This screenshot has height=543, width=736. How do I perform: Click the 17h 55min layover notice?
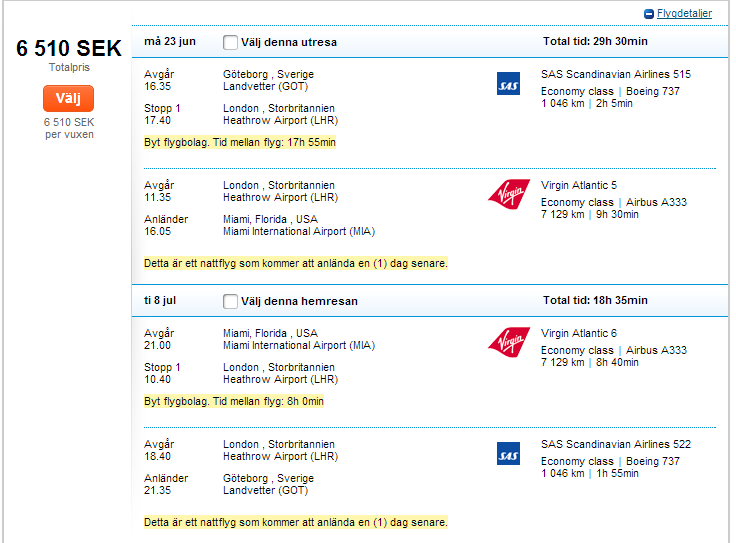click(240, 142)
